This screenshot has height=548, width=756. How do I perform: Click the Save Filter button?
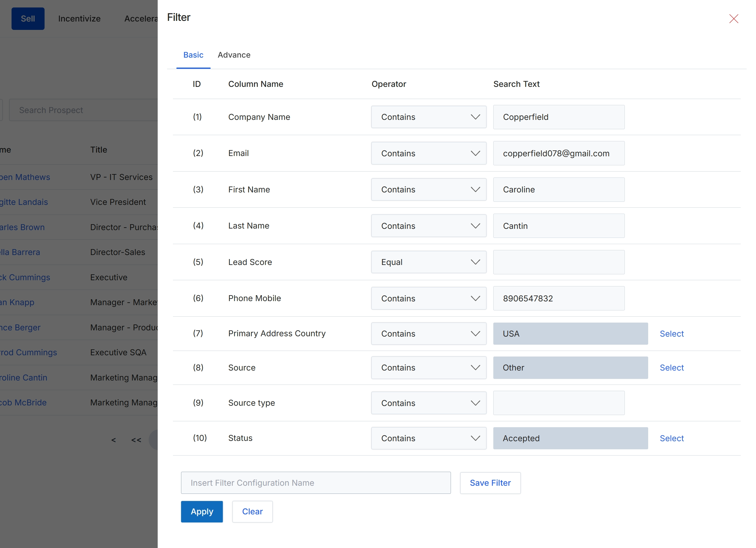point(490,483)
